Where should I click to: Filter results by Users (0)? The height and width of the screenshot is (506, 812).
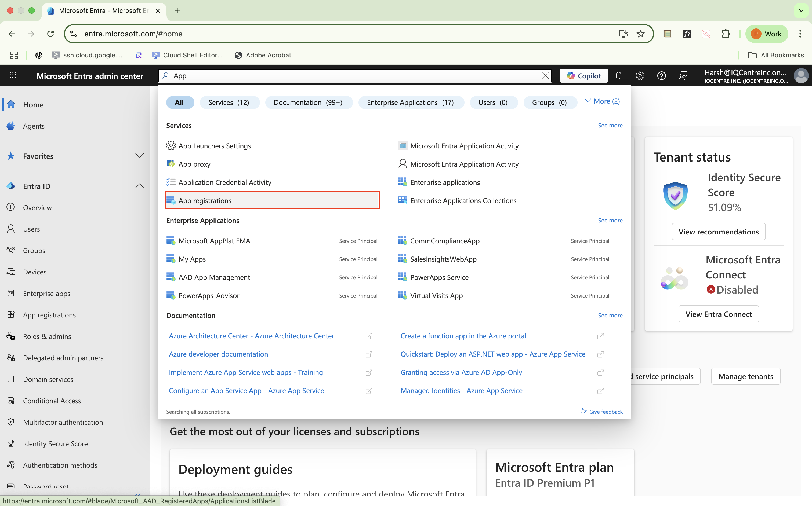coord(493,102)
